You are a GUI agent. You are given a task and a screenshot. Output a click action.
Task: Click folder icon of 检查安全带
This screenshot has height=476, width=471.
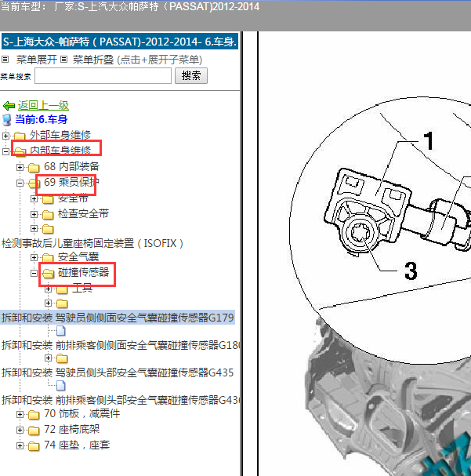click(x=48, y=215)
